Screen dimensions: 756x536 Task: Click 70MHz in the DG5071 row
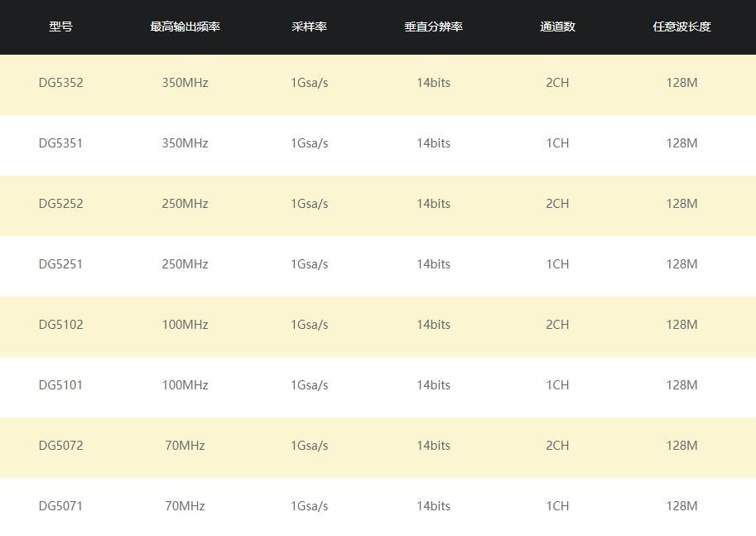(185, 505)
